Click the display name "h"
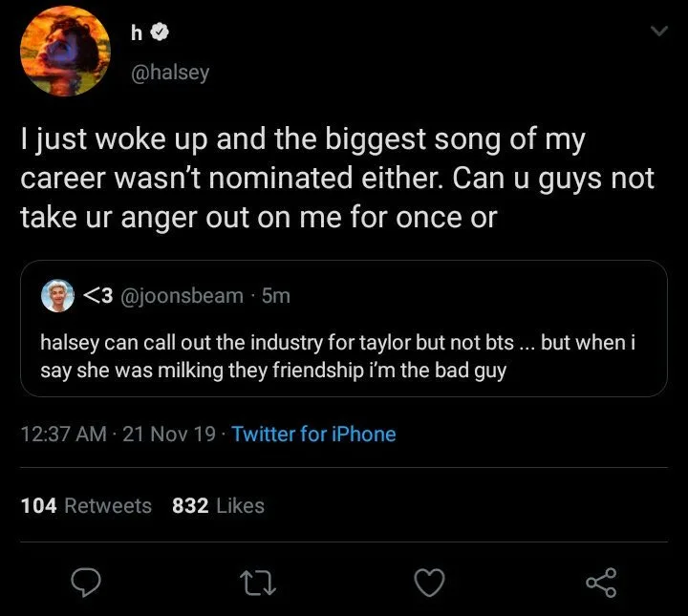688x616 pixels. coord(137,34)
